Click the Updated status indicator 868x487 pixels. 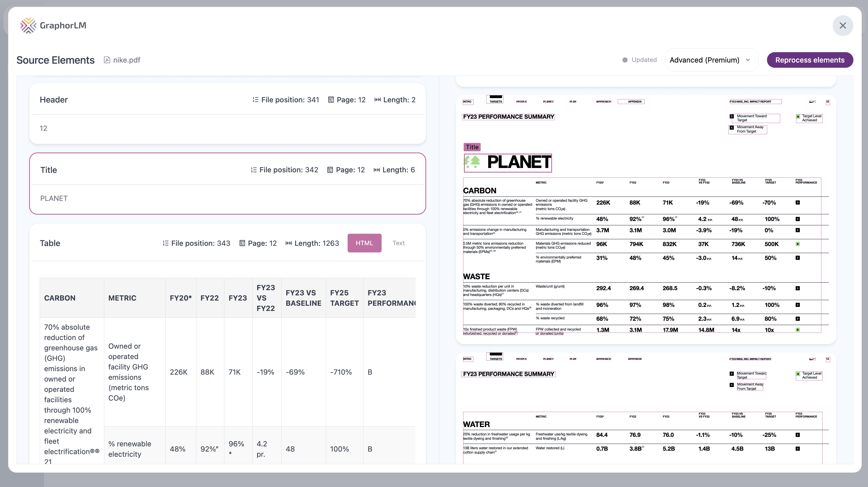click(639, 60)
